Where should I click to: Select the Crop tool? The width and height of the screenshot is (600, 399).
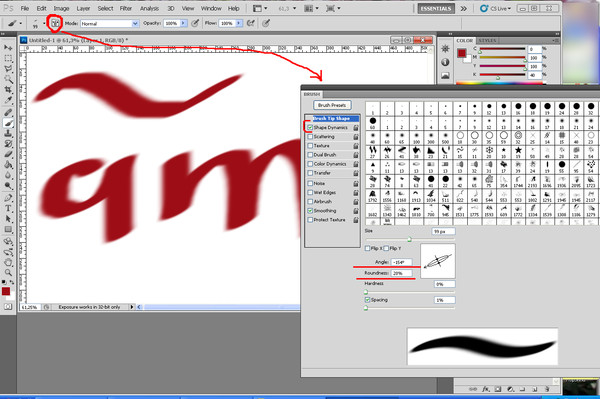8,90
